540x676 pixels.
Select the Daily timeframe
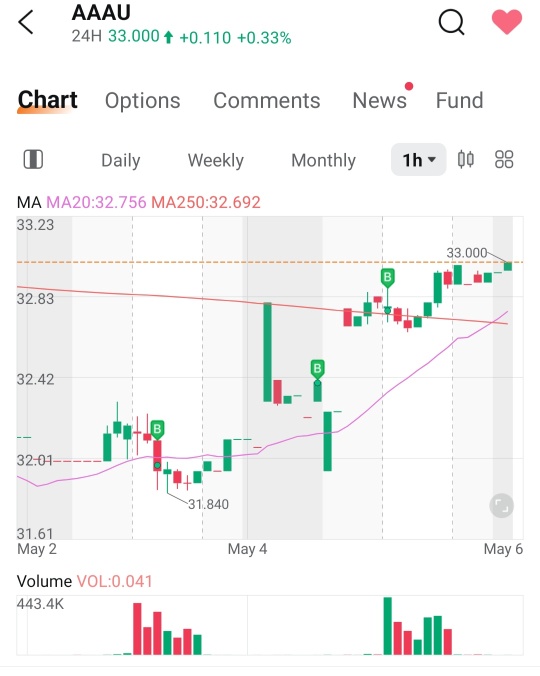[x=121, y=160]
